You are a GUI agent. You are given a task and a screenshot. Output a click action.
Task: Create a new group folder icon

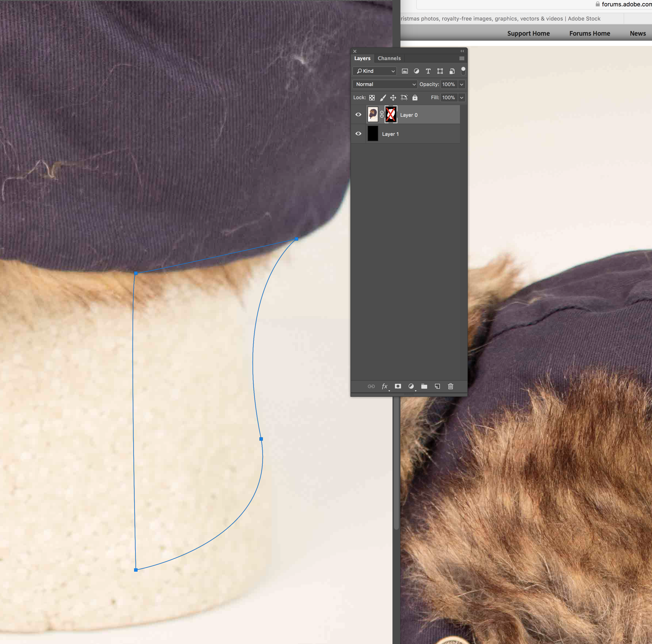(424, 386)
